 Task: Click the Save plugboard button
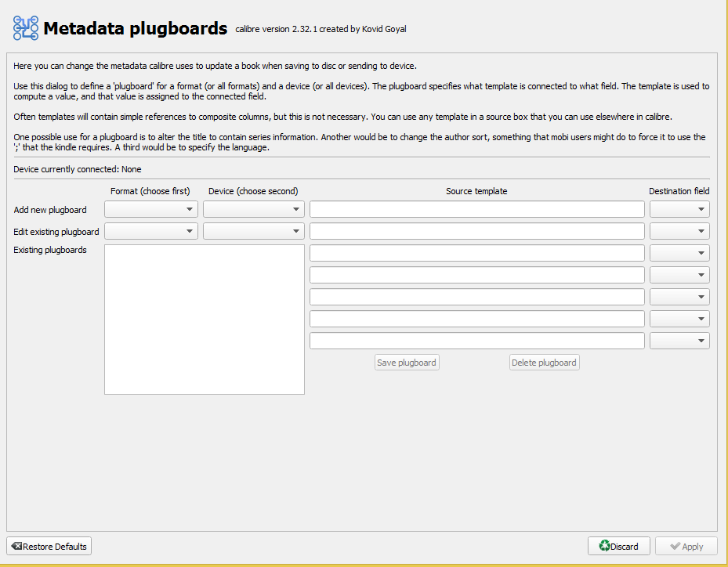pyautogui.click(x=407, y=363)
